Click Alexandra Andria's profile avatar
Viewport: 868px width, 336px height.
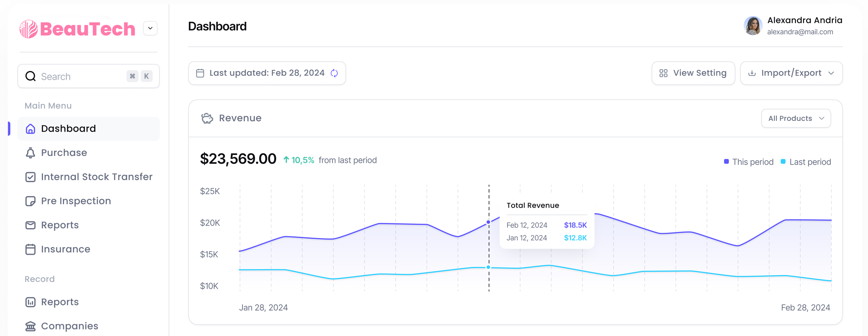(x=753, y=26)
